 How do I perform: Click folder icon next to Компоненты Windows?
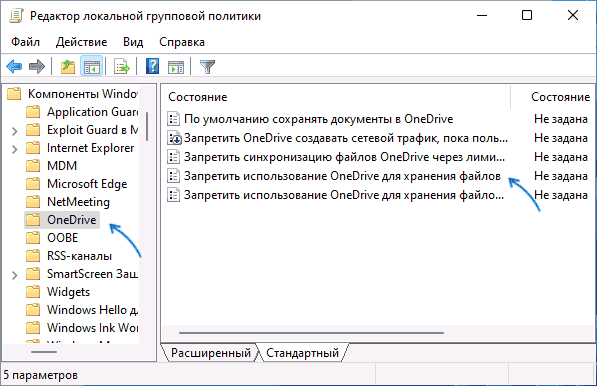14,94
